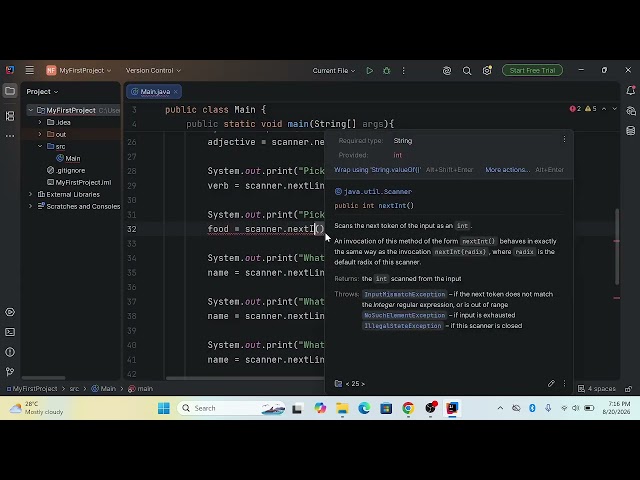Click in the Windows taskbar Search box
This screenshot has width=640, height=480.
[x=231, y=408]
